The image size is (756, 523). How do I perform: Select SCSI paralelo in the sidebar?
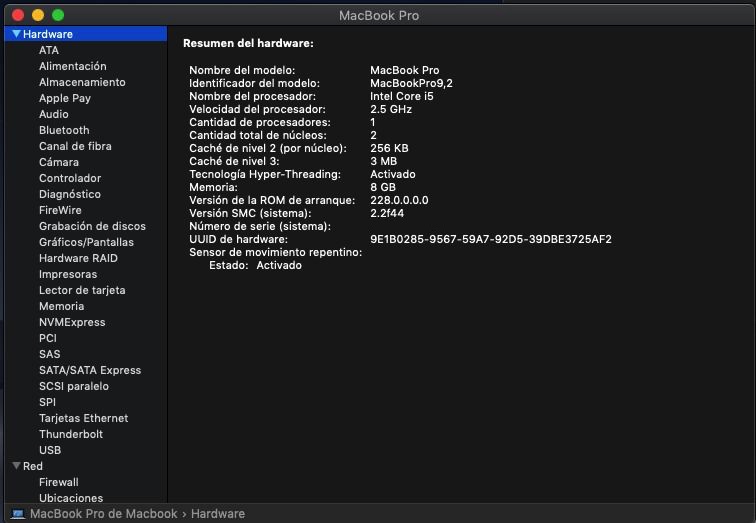[74, 386]
